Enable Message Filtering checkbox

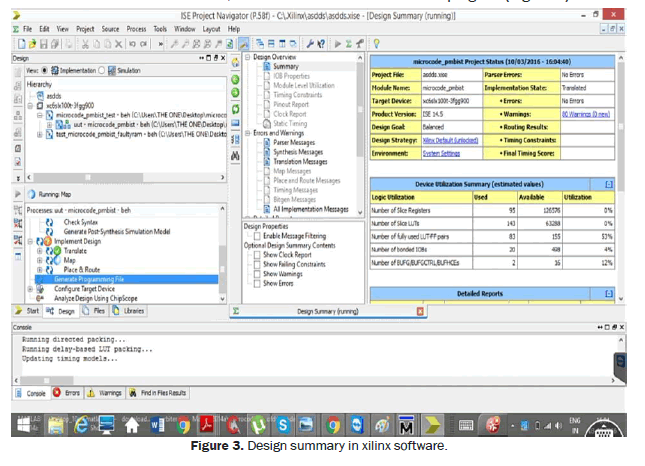[x=256, y=235]
